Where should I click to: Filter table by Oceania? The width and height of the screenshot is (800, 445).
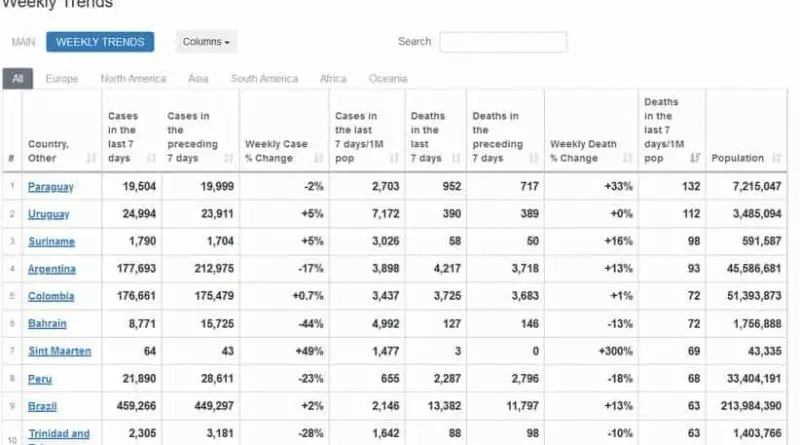tap(388, 79)
